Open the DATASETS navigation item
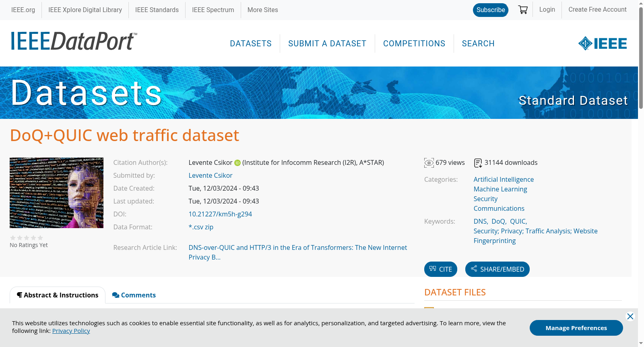 [x=251, y=44]
